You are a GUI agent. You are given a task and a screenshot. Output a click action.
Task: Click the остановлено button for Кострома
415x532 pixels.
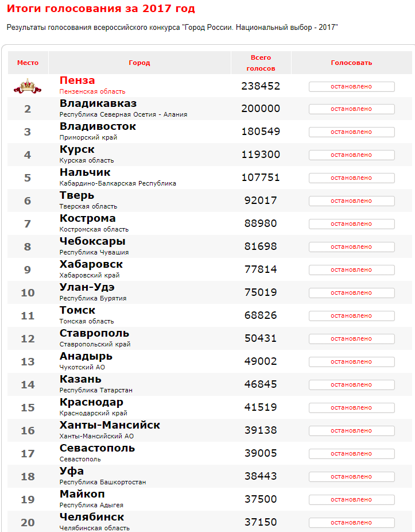(352, 224)
